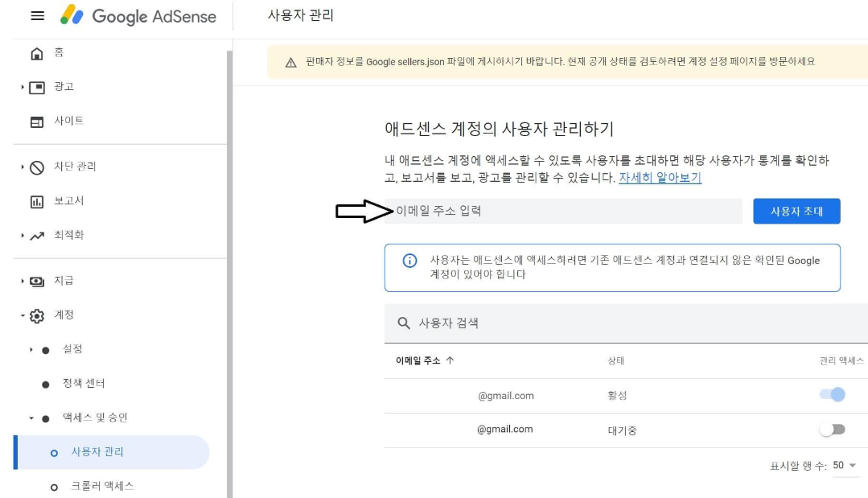Open rows-per-page dropdown showing 50
The width and height of the screenshot is (868, 498).
[x=845, y=465]
